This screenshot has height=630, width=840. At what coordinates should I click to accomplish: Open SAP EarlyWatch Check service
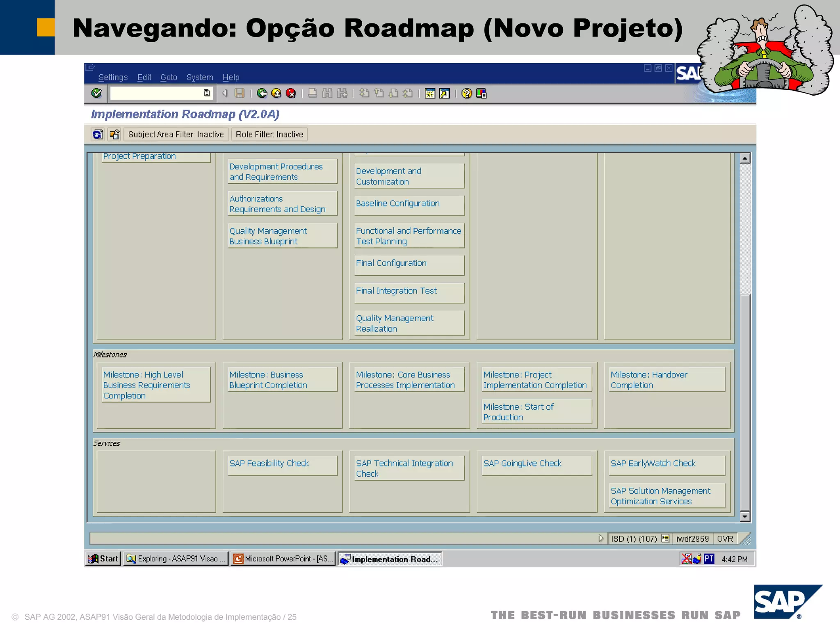tap(667, 466)
